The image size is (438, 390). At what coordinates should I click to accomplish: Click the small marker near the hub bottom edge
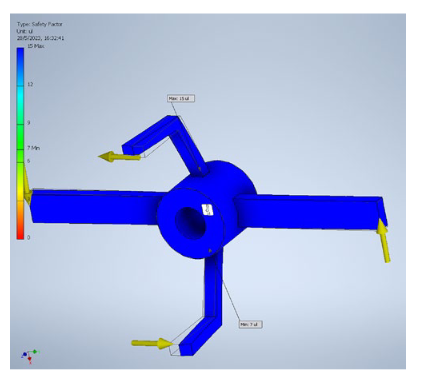(210, 250)
